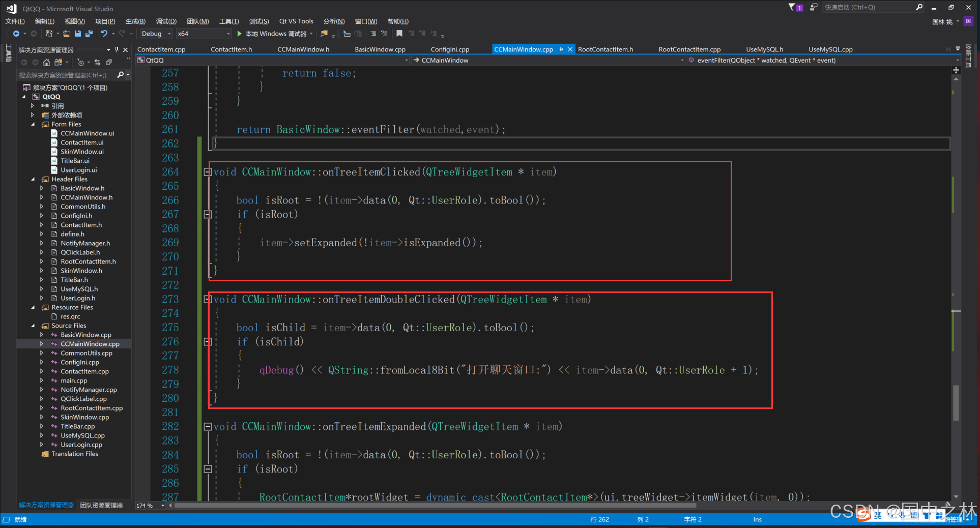Click the magnifier icon in Solution Explorer search
Viewport: 980px width, 528px height.
121,75
